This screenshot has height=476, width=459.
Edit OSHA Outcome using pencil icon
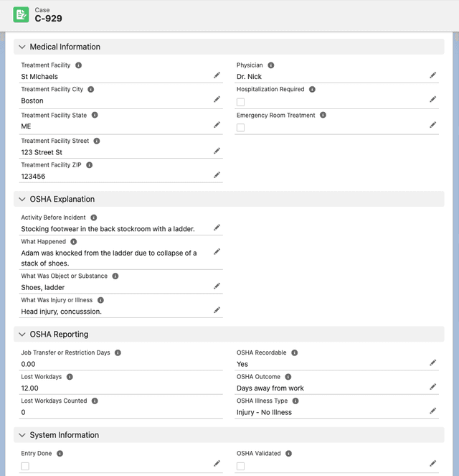[x=432, y=387]
